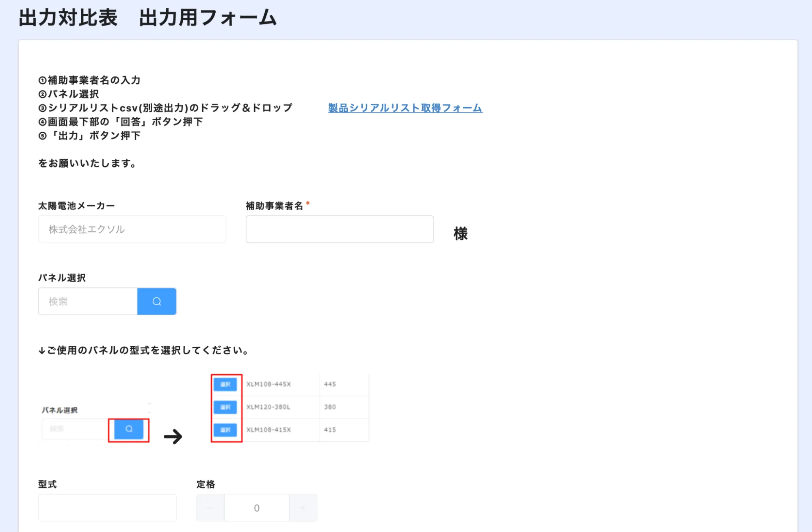Screen dimensions: 812x532
Task: Click the plus icon on the 定格 stepper
Action: [303, 507]
